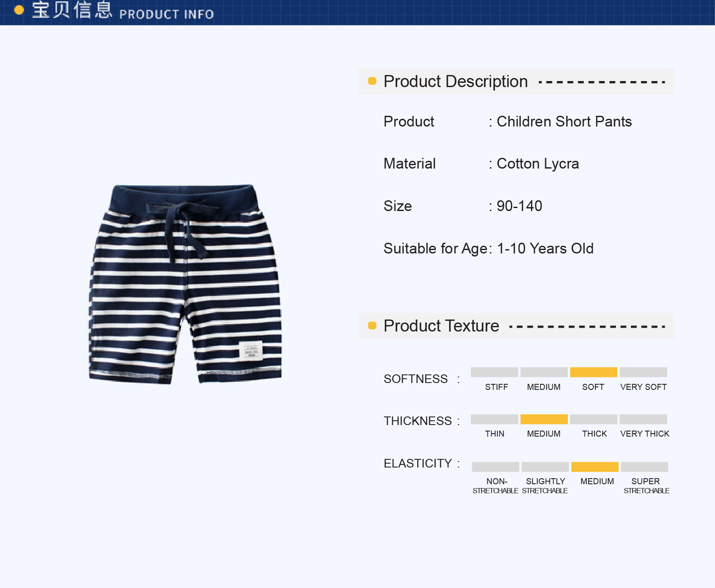Click the gray THIN thickness bar

click(494, 419)
